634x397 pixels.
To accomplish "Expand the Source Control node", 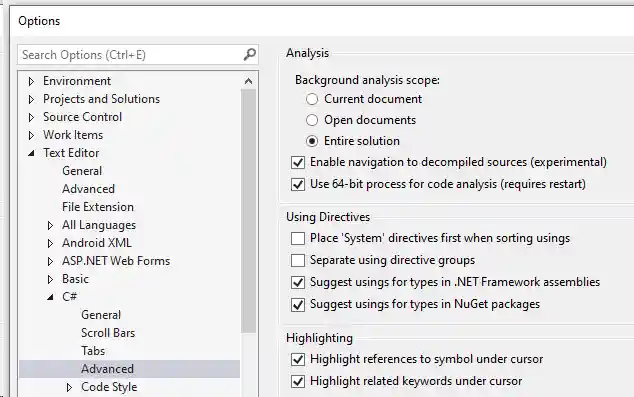I will pyautogui.click(x=32, y=117).
